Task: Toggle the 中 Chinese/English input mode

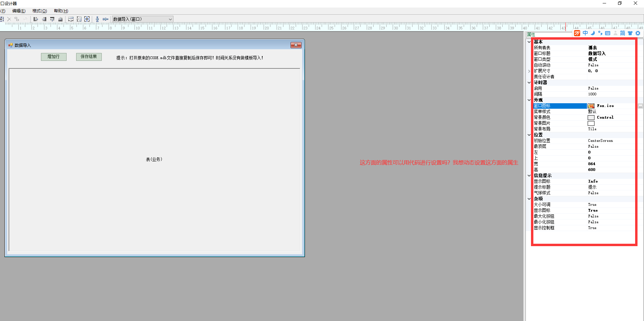Action: pos(585,33)
